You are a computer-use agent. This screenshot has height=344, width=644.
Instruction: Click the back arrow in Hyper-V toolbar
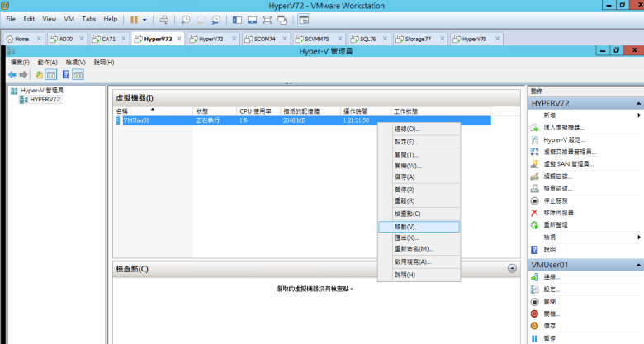[12, 74]
